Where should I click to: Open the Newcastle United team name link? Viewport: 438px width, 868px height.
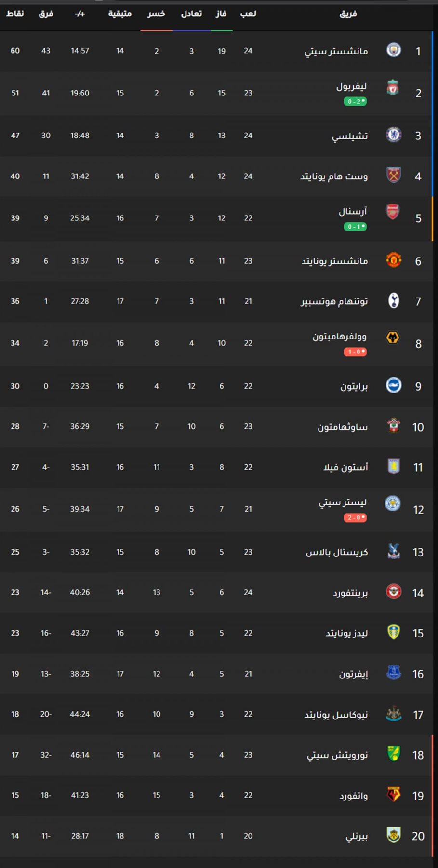(336, 715)
